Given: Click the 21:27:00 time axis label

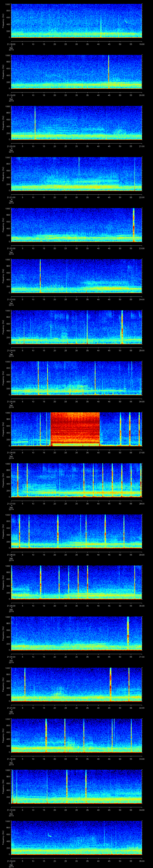Looking at the screenshot, I should pos(11,503).
